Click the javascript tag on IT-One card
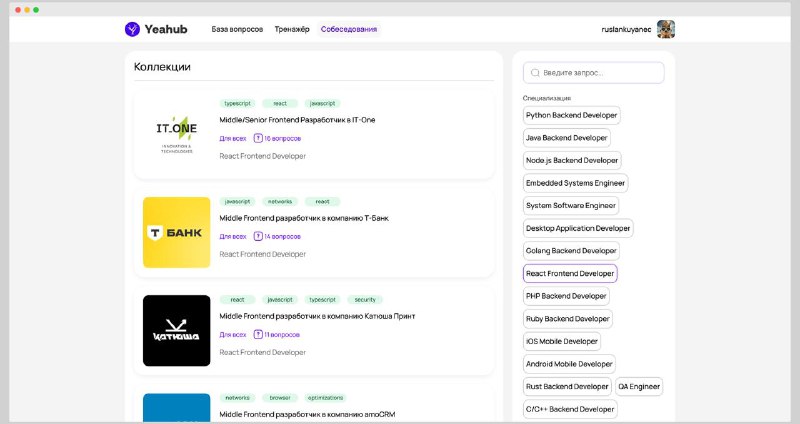 (x=322, y=103)
